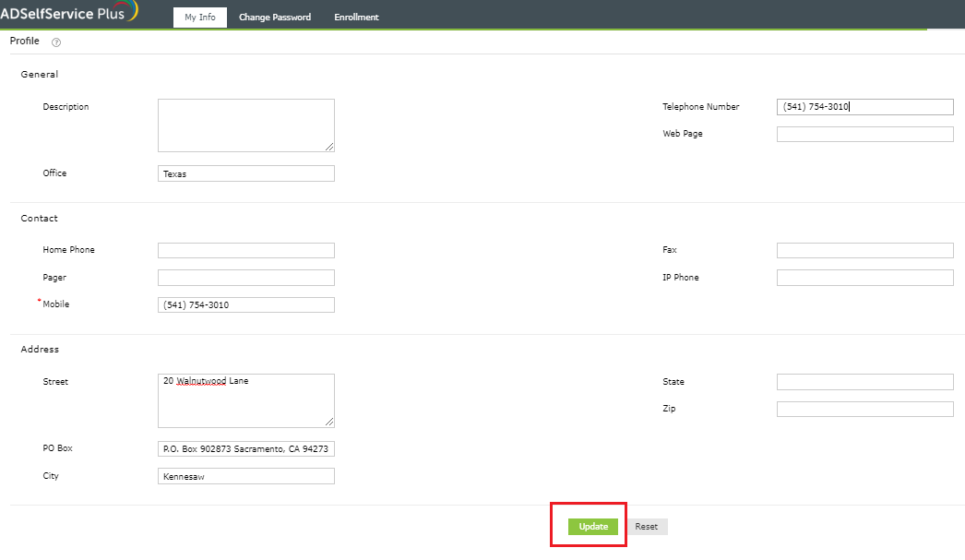
Task: Open the Profile help tooltip
Action: click(x=55, y=42)
